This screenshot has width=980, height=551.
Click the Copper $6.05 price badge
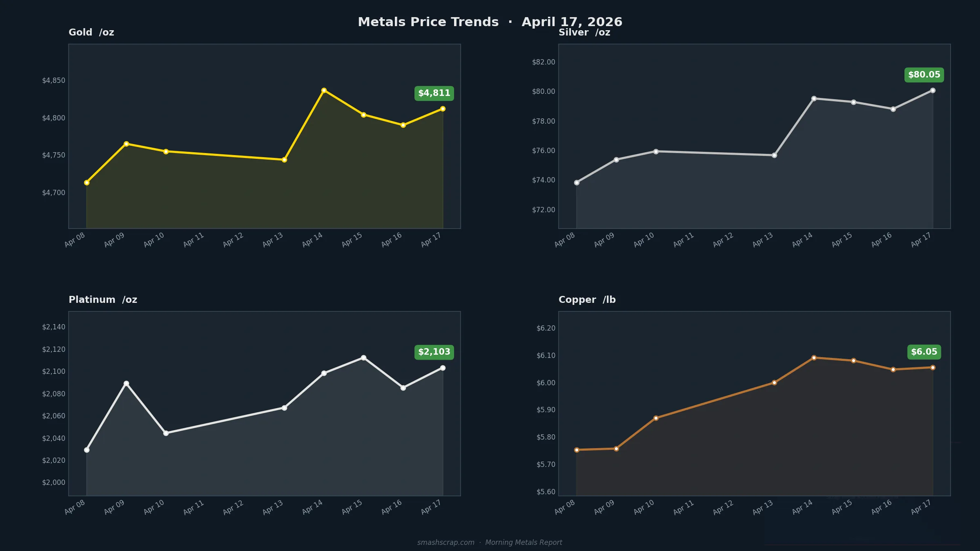click(x=924, y=352)
